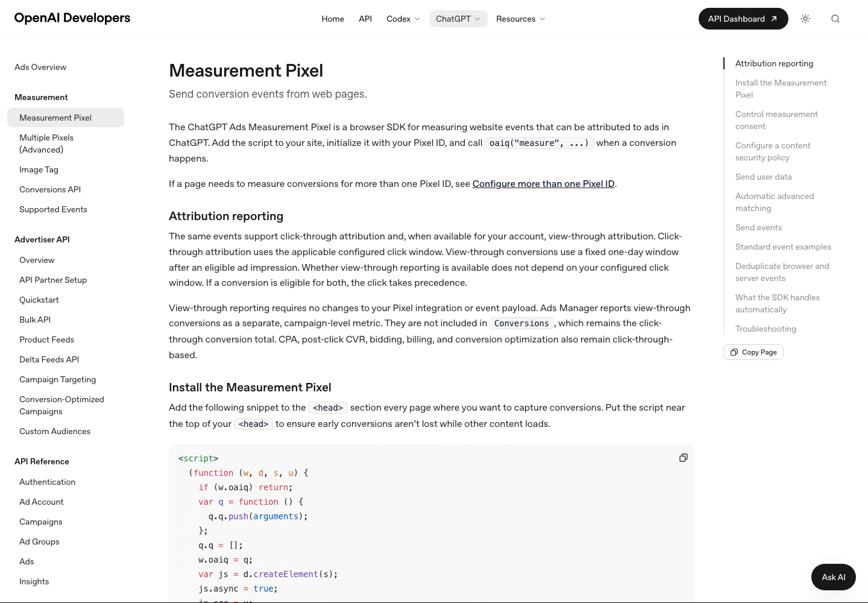Open the Conversions API page
The height and width of the screenshot is (603, 868).
point(66,189)
